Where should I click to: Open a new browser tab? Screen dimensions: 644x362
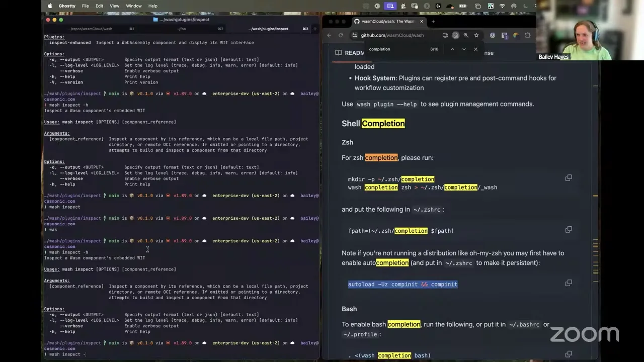[x=433, y=21]
